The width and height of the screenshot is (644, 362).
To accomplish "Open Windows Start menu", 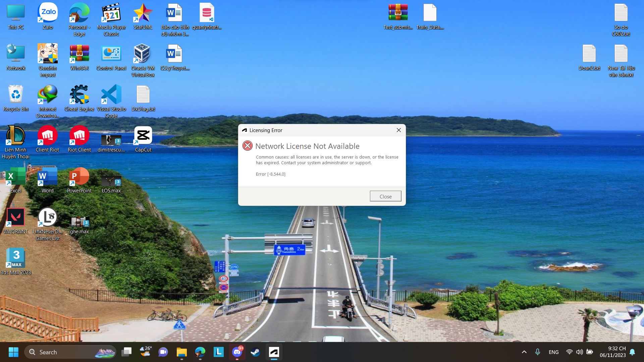I will (x=13, y=352).
